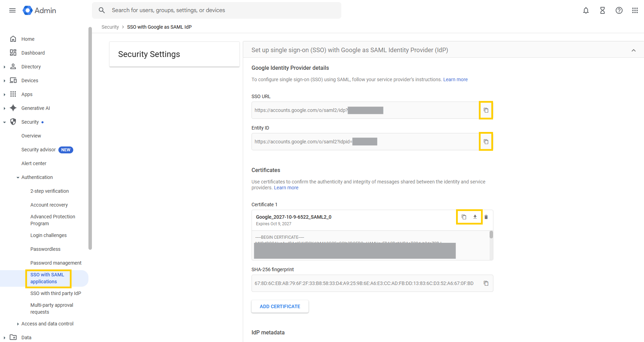Expand the Devices section arrow

click(x=4, y=81)
